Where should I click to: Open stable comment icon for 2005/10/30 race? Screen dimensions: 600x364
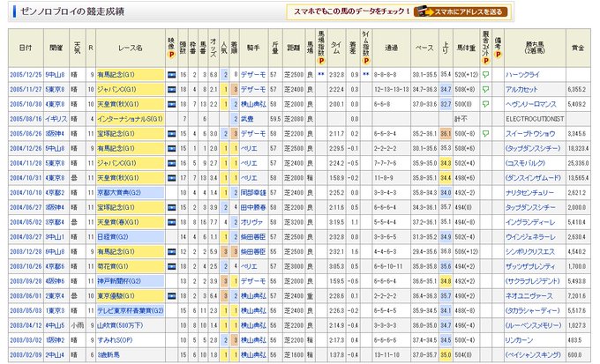(x=485, y=104)
